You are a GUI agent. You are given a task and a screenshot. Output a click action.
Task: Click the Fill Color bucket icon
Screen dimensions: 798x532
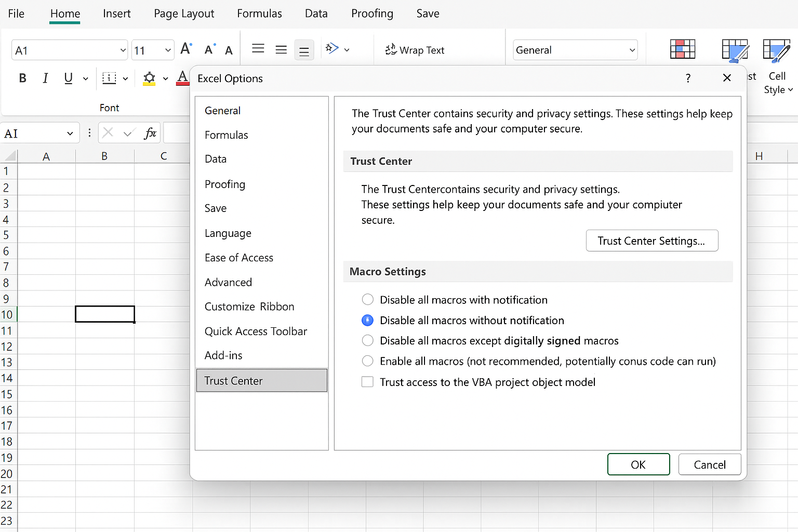pos(149,78)
